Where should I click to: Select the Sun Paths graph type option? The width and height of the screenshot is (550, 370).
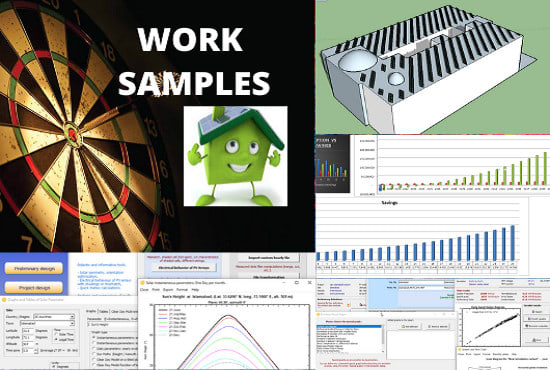click(x=94, y=354)
